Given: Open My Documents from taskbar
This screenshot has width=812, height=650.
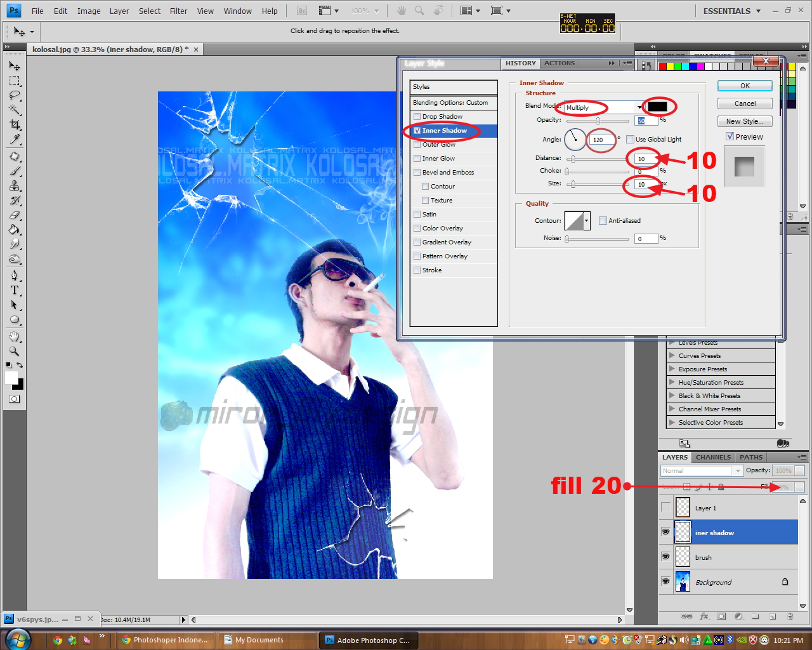Looking at the screenshot, I should [266, 640].
